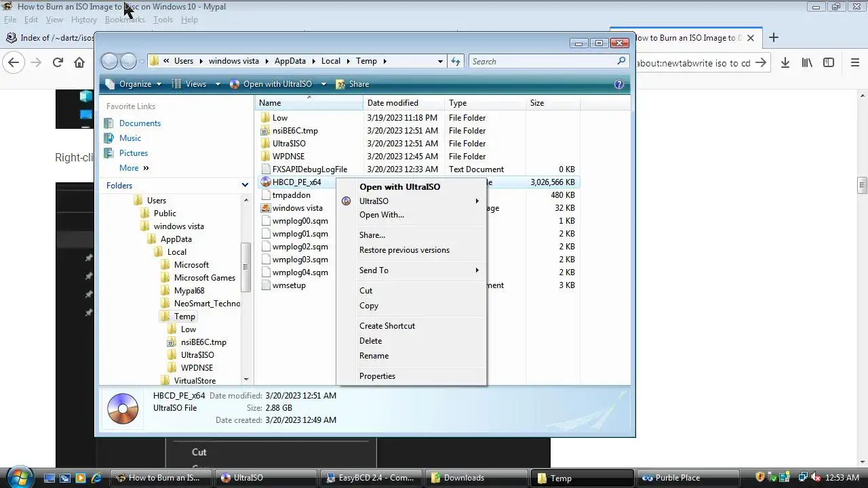Screen dimensions: 868x488
Task: Click the Explorer Search box
Action: coord(542,61)
